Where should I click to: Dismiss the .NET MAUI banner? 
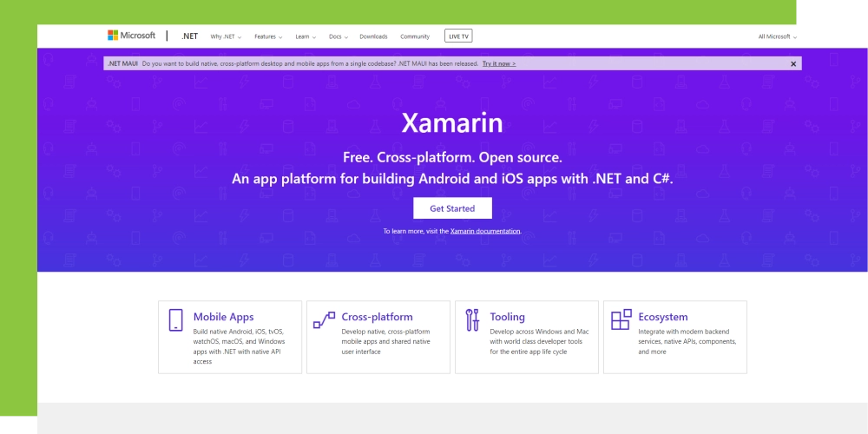[x=793, y=63]
